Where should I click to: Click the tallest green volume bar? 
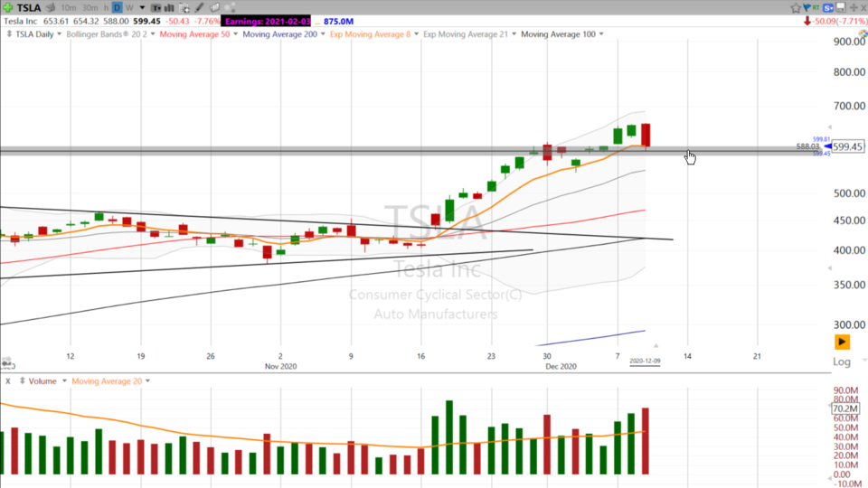[449, 437]
